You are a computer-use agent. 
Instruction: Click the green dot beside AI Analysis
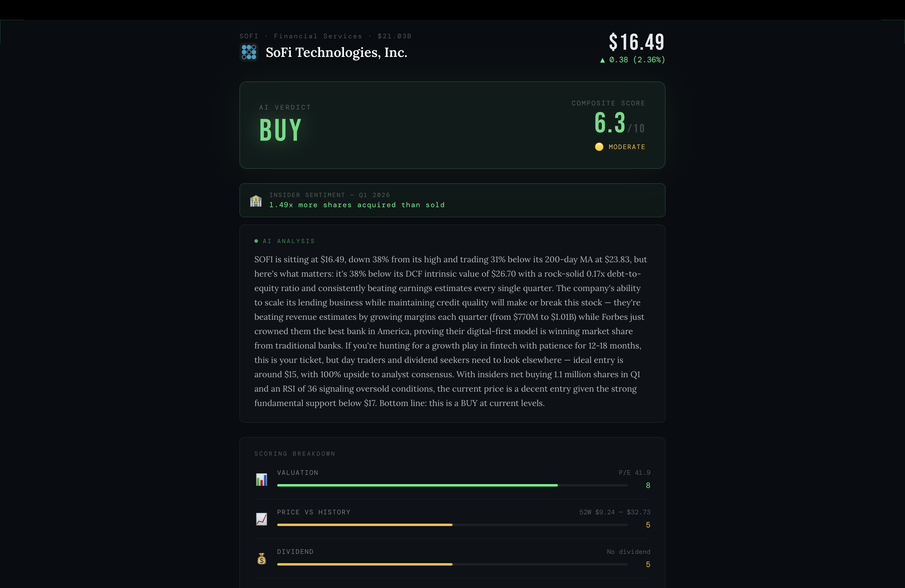(257, 241)
